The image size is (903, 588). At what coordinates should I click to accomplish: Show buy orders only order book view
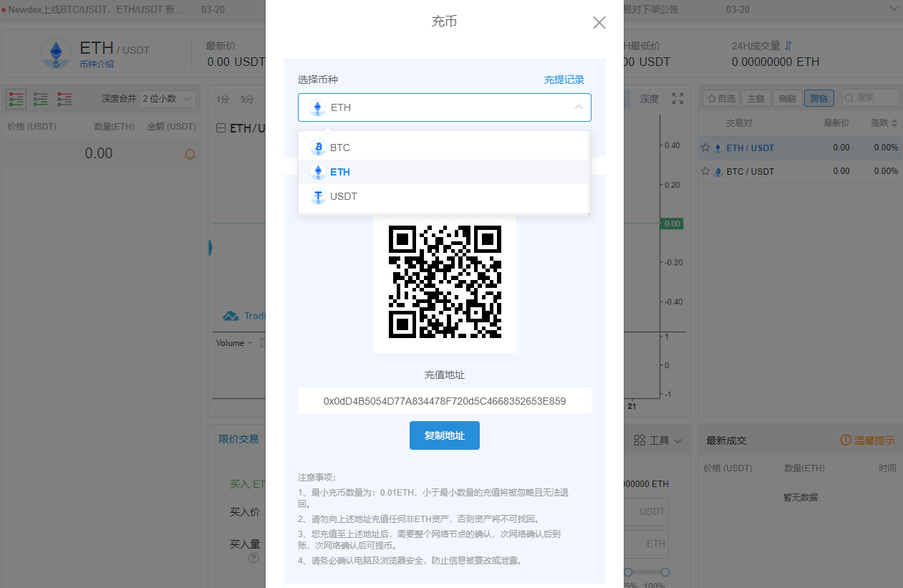(41, 99)
